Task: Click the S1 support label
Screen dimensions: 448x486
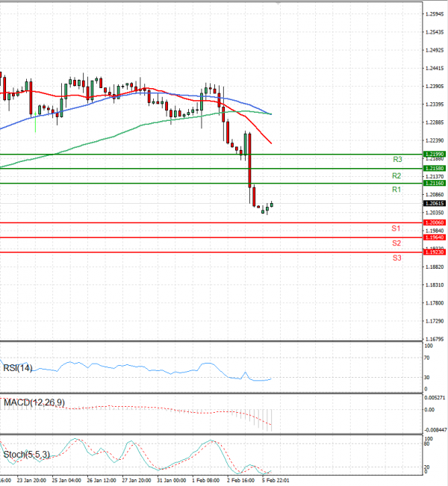Action: coord(396,228)
